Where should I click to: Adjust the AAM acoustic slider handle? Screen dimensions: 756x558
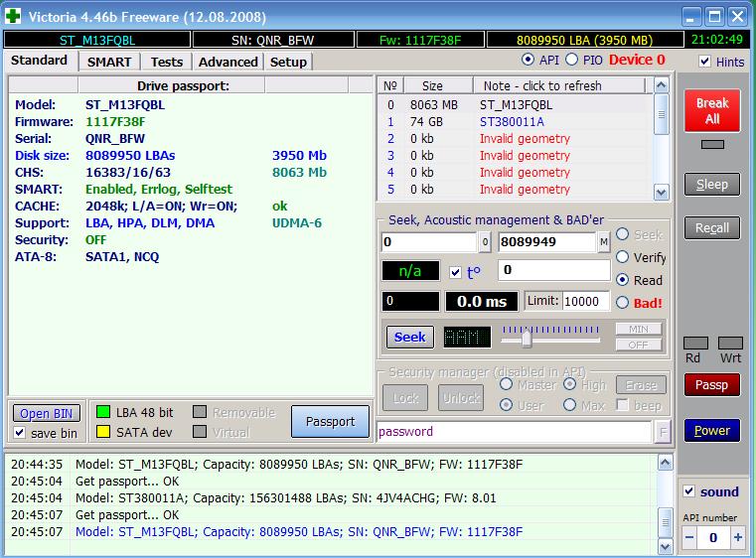(x=527, y=339)
